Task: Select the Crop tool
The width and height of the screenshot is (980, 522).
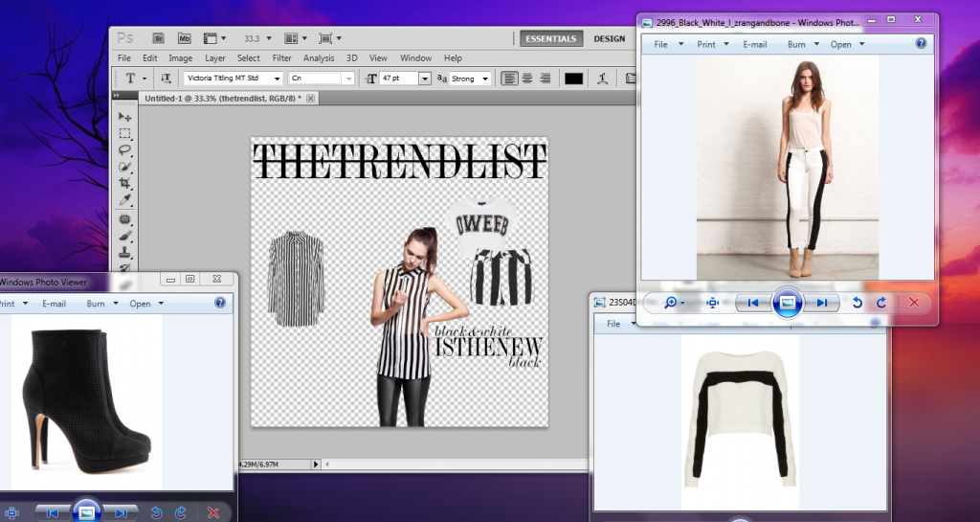Action: coord(125,183)
